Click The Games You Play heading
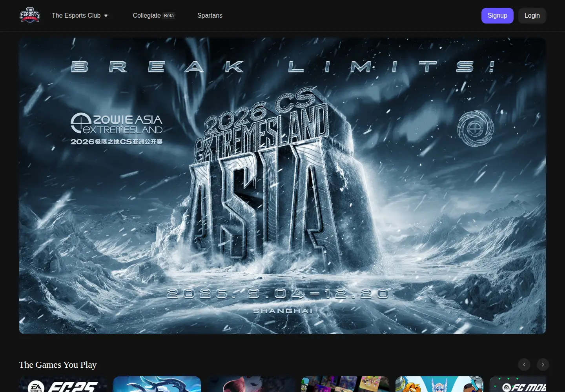 coord(58,365)
